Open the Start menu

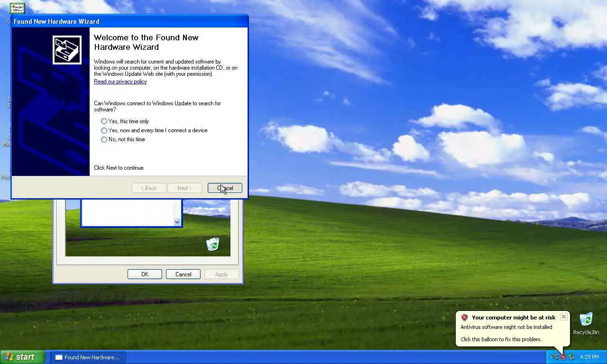point(22,357)
